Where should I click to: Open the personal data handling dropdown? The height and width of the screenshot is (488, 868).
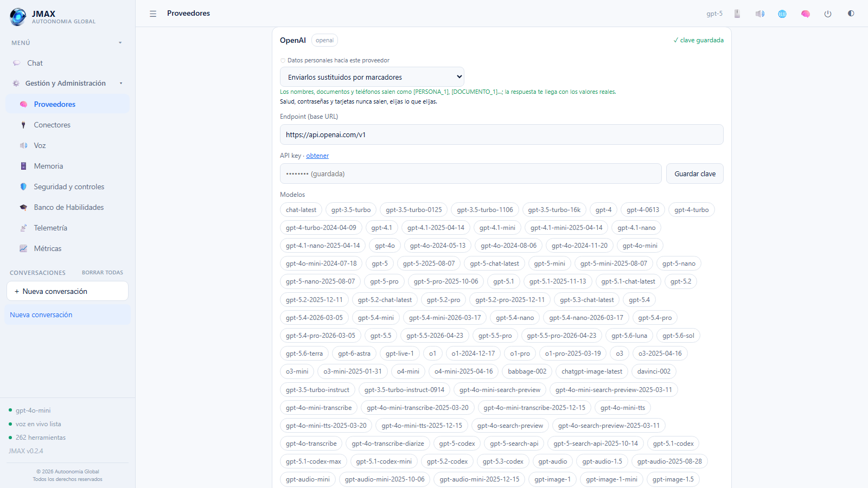tap(372, 77)
